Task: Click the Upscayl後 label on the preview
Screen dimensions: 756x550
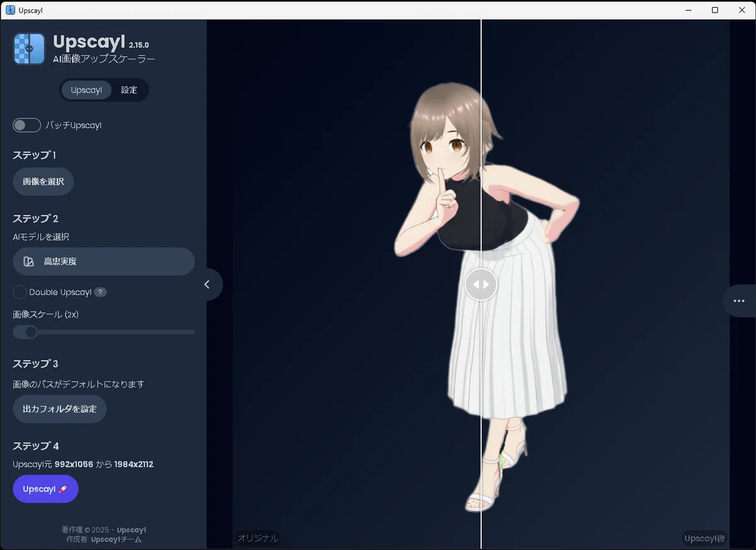Action: [x=705, y=538]
